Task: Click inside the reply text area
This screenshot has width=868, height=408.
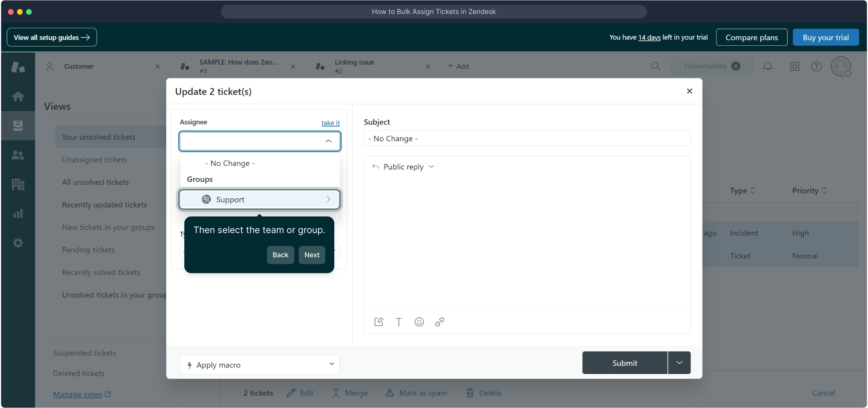Action: pos(527,242)
